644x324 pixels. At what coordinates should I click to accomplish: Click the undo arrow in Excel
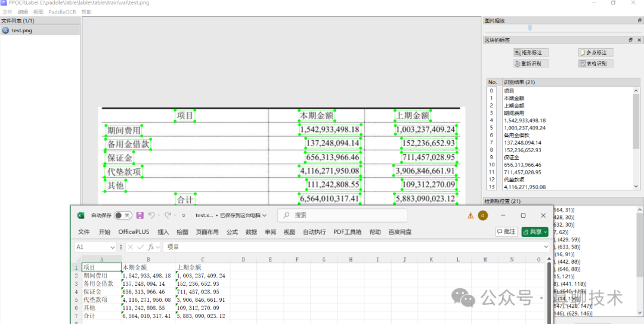click(x=151, y=215)
